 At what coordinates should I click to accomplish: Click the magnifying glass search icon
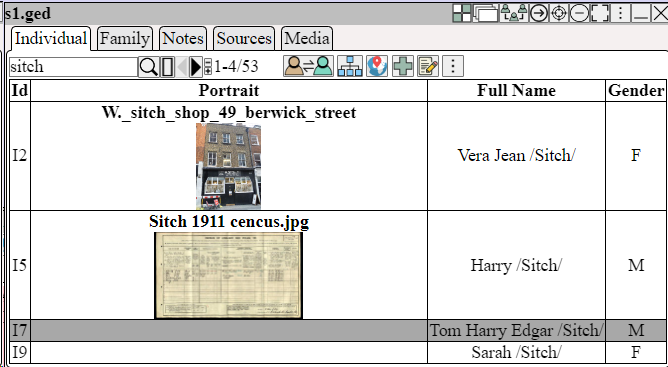(x=148, y=66)
